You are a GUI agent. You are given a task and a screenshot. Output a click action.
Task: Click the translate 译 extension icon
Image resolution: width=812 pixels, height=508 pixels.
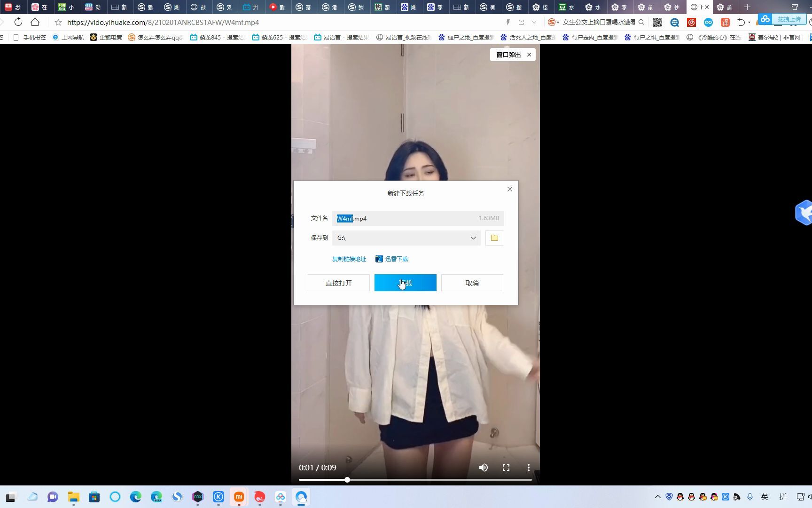coord(725,22)
